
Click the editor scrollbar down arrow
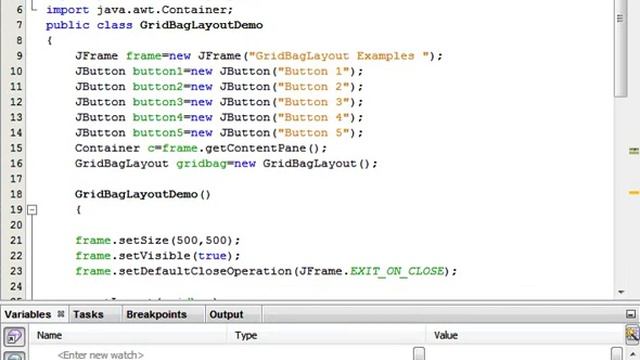point(621,292)
